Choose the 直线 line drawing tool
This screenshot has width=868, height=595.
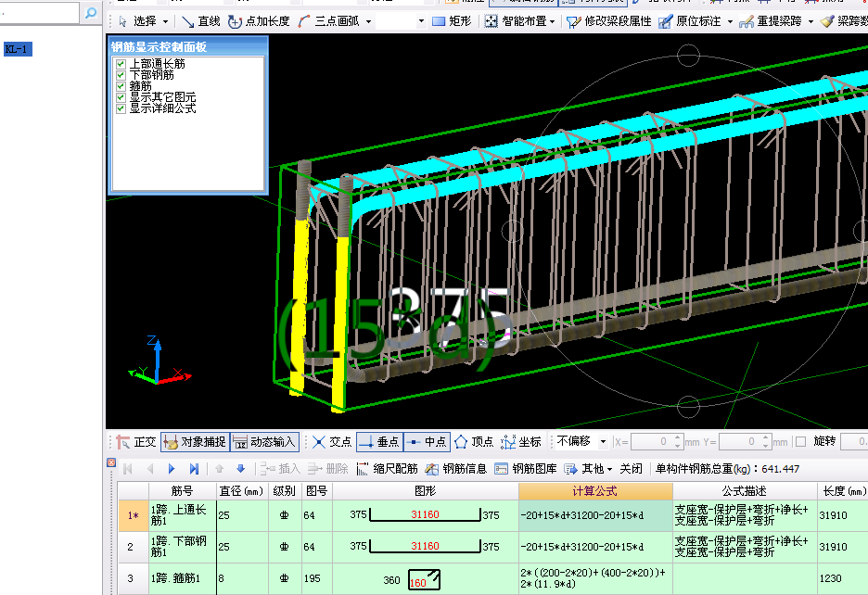(x=201, y=21)
